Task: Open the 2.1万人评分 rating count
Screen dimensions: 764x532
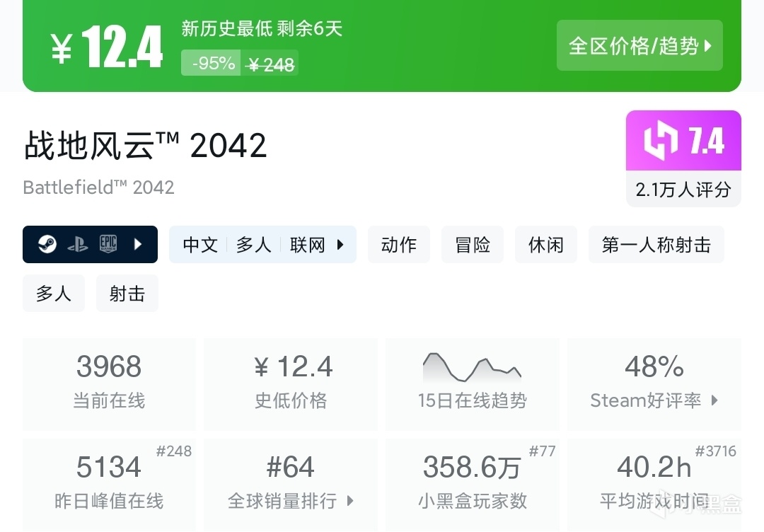Action: pos(683,190)
